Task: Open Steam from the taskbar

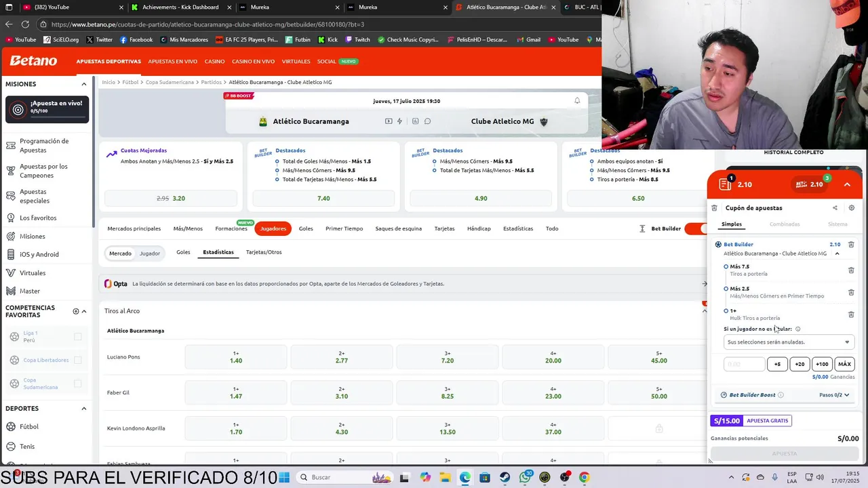Action: point(505,477)
